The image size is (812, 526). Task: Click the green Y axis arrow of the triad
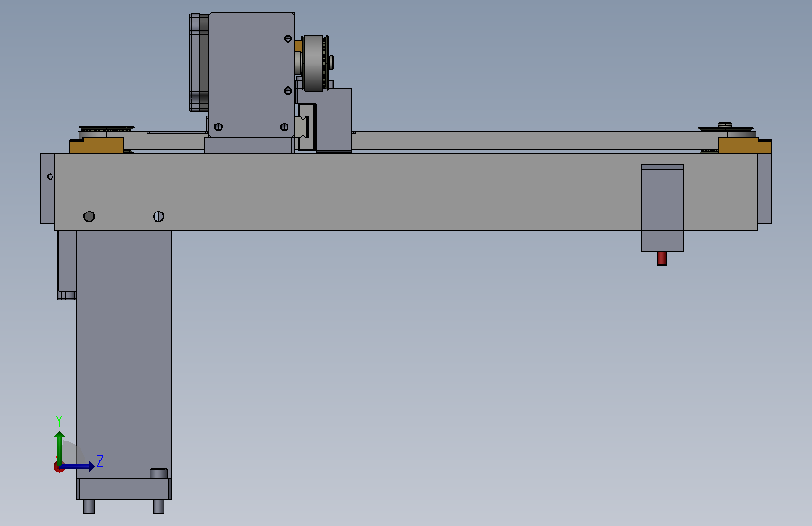pyautogui.click(x=60, y=448)
